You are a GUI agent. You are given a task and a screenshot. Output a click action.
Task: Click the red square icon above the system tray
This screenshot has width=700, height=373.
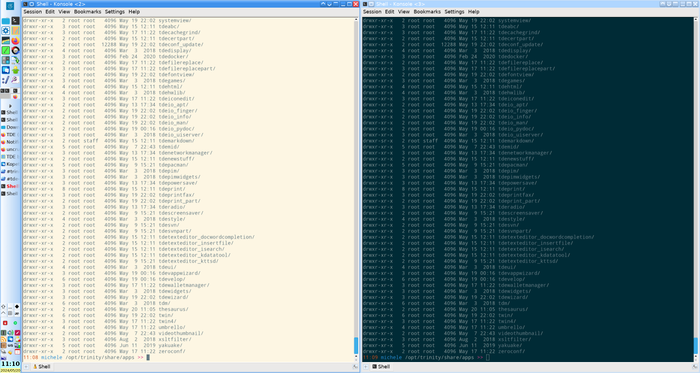[x=5, y=323]
